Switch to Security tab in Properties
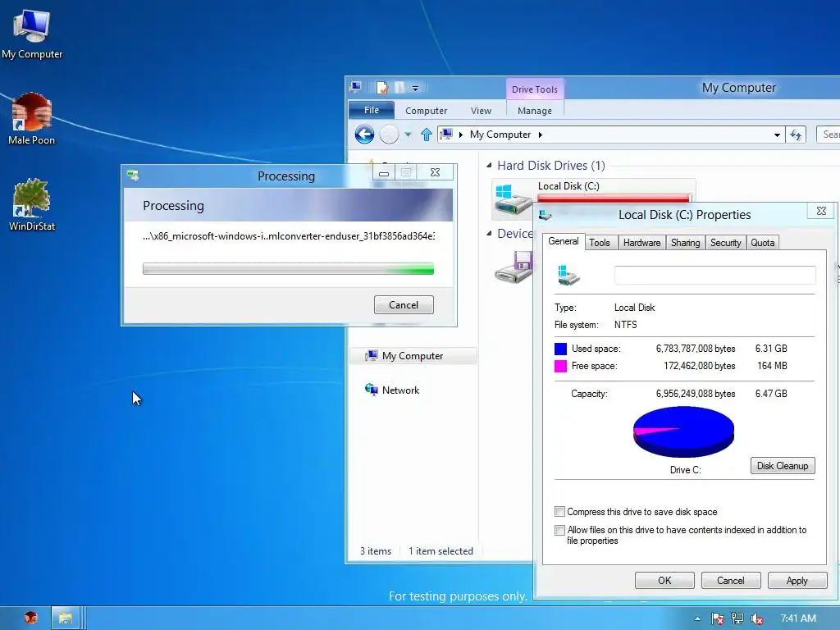Viewport: 840px width, 630px height. click(x=725, y=243)
